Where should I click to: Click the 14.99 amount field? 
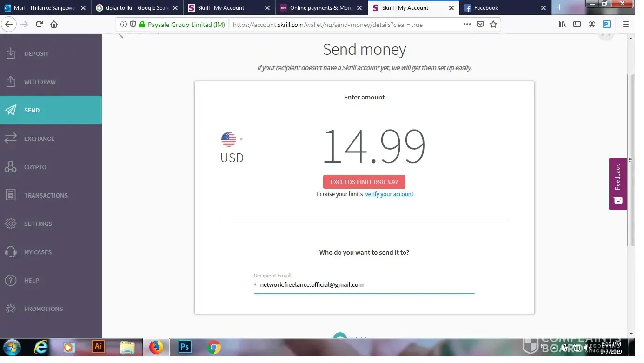click(374, 146)
